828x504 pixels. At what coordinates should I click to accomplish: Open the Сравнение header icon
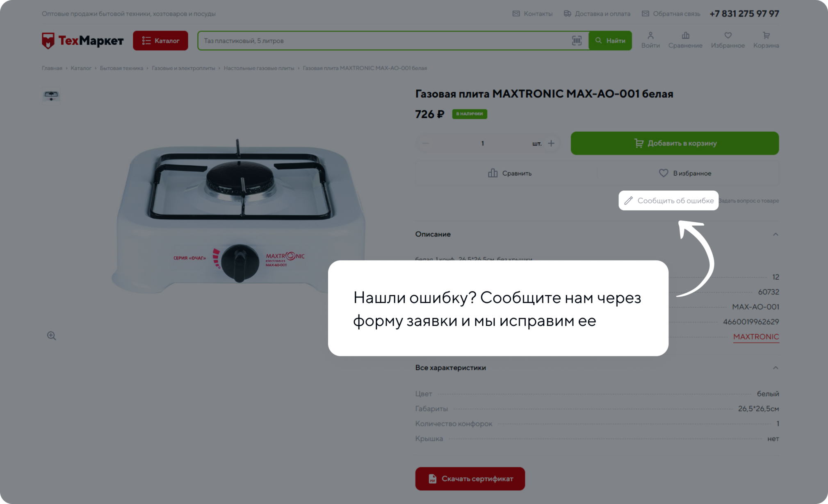pos(685,40)
